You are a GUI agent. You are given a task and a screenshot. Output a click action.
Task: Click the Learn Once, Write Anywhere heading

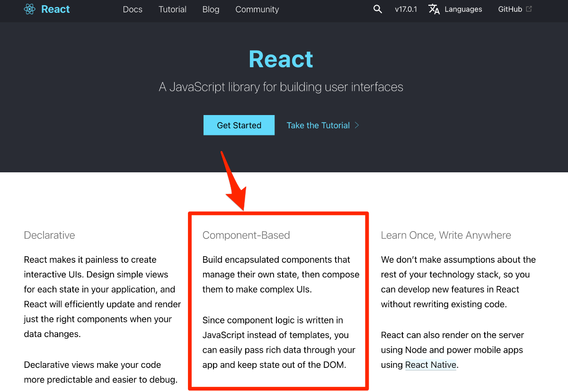point(446,235)
